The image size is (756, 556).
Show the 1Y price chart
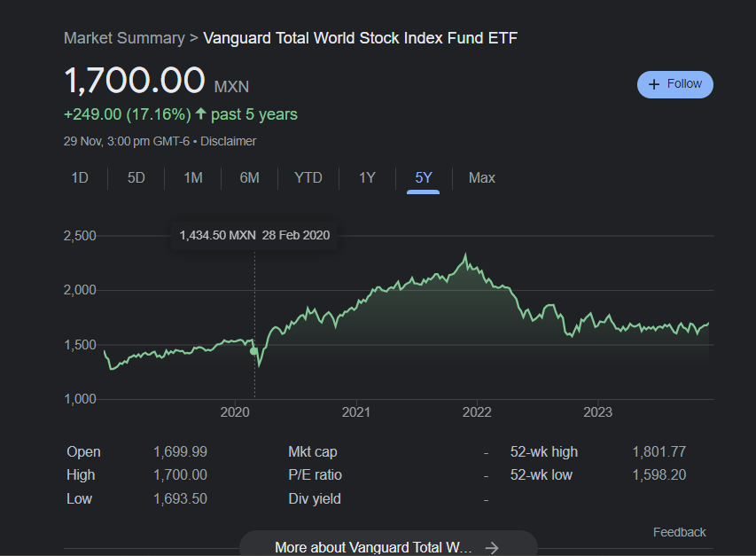[367, 178]
